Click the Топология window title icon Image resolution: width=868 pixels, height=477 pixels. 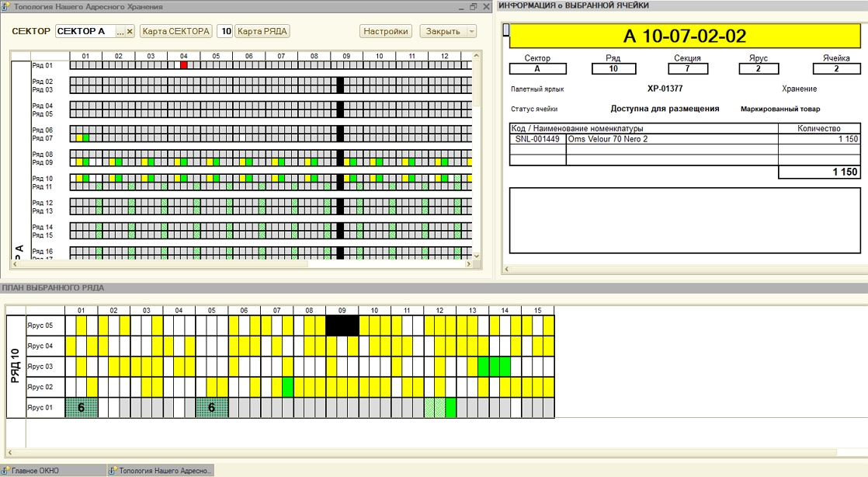pos(5,7)
